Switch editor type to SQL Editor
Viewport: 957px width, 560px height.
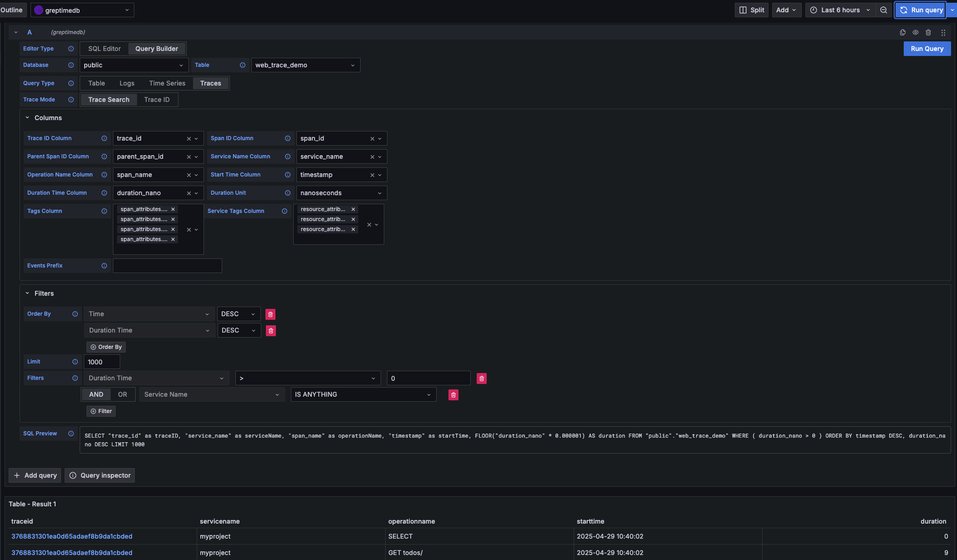[104, 49]
